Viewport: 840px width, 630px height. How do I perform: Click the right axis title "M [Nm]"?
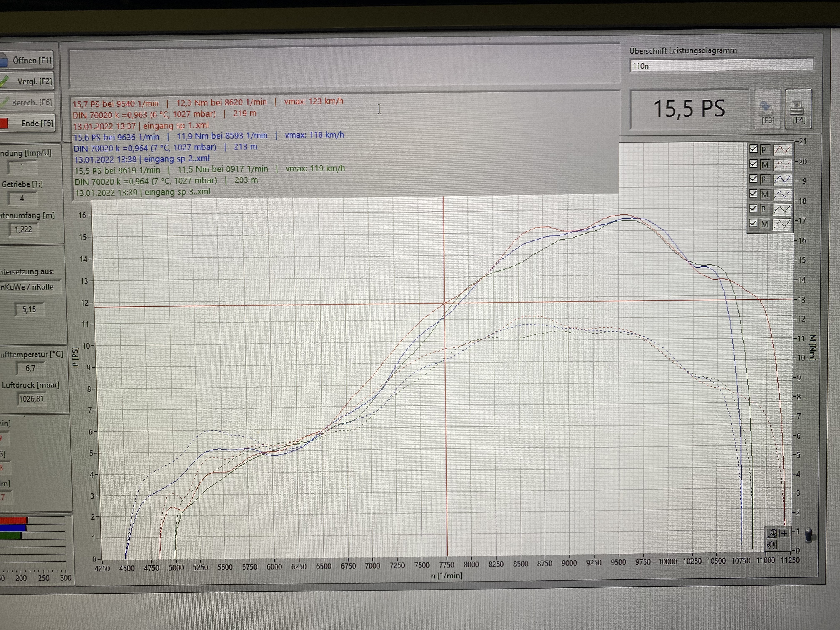pyautogui.click(x=812, y=347)
